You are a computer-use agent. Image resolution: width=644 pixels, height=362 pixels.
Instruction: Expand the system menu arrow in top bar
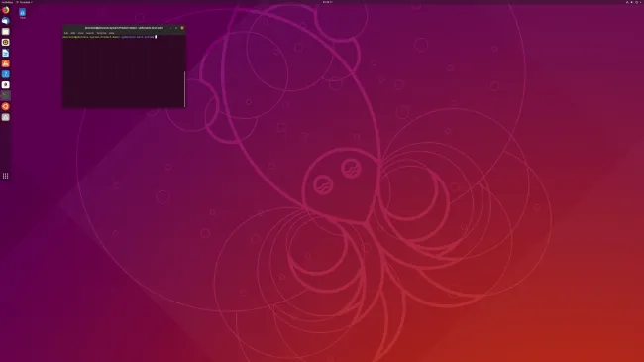(x=640, y=2)
